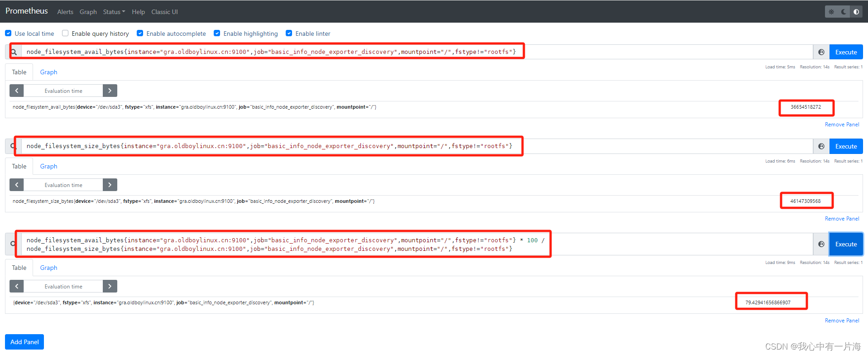Open metrics explorer for the percentage query panel

pyautogui.click(x=821, y=244)
